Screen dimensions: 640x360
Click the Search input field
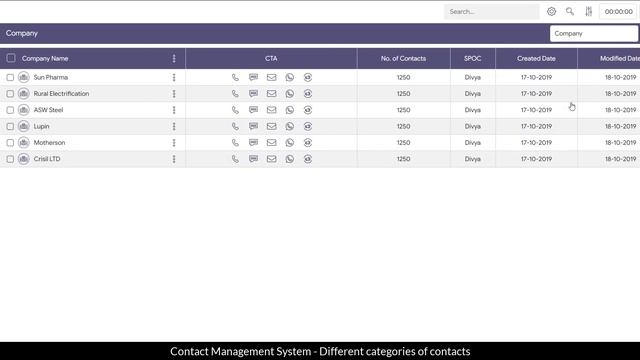(x=491, y=11)
